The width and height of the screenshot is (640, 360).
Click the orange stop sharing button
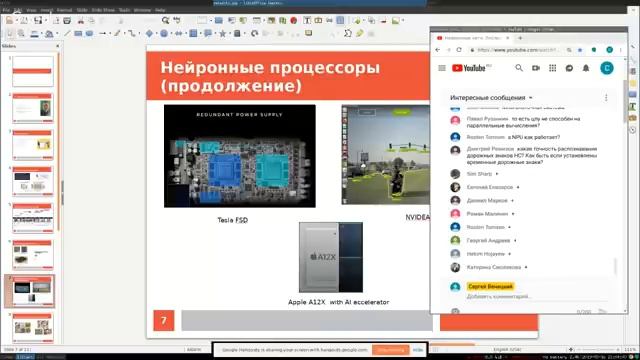click(391, 350)
